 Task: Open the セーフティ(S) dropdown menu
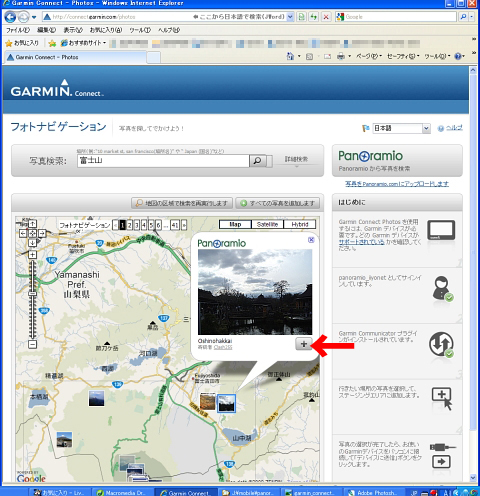coord(403,57)
